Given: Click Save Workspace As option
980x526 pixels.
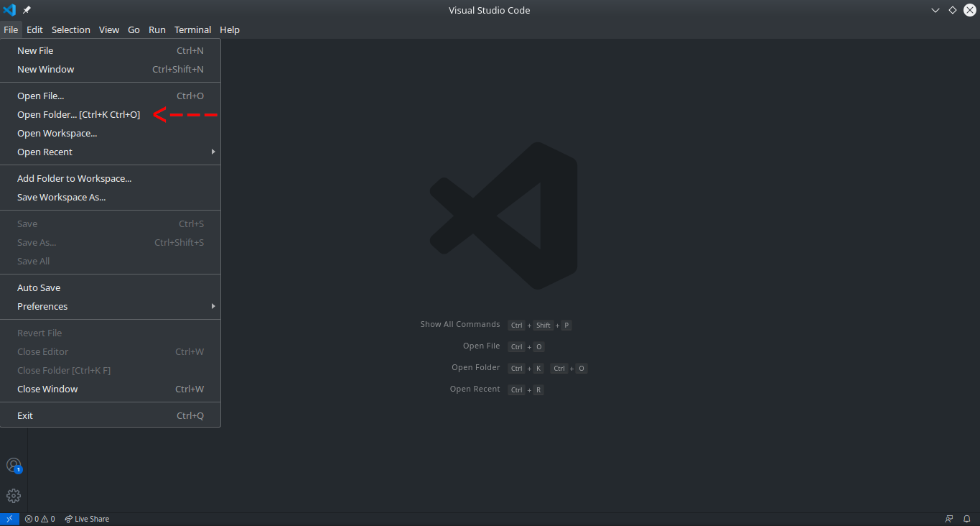Looking at the screenshot, I should (61, 197).
